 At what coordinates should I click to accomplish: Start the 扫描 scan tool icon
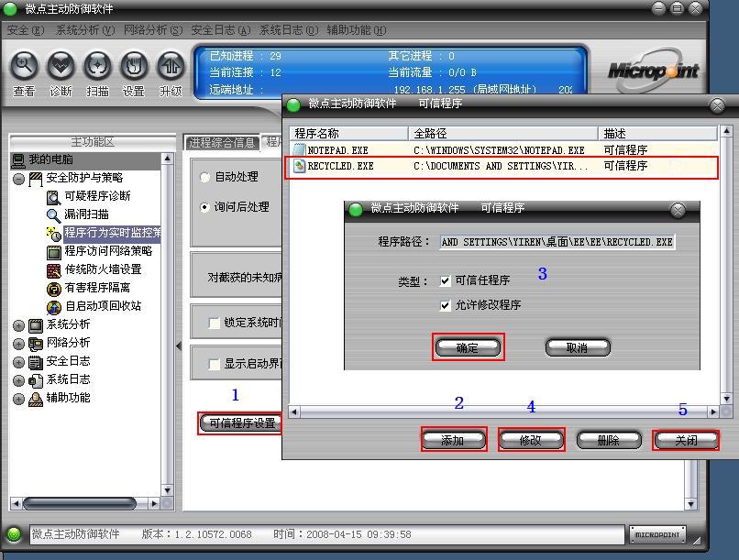(97, 65)
